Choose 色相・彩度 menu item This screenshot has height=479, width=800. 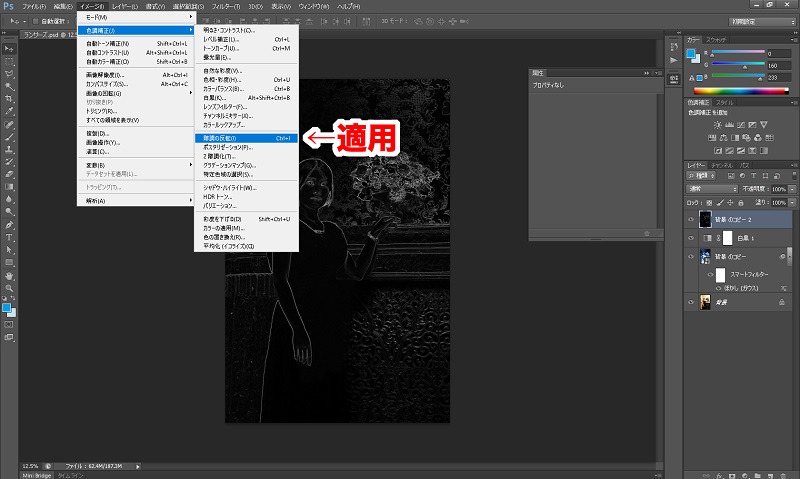246,80
